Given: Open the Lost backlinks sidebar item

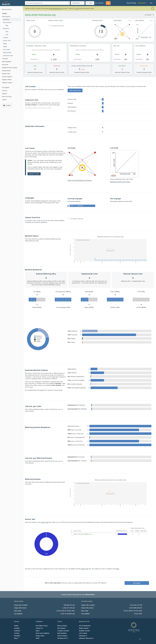Looking at the screenshot, I should tap(7, 34).
